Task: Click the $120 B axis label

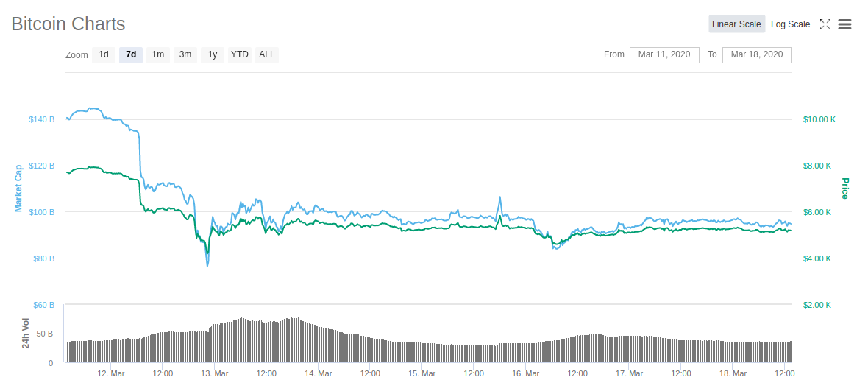Action: [x=41, y=166]
